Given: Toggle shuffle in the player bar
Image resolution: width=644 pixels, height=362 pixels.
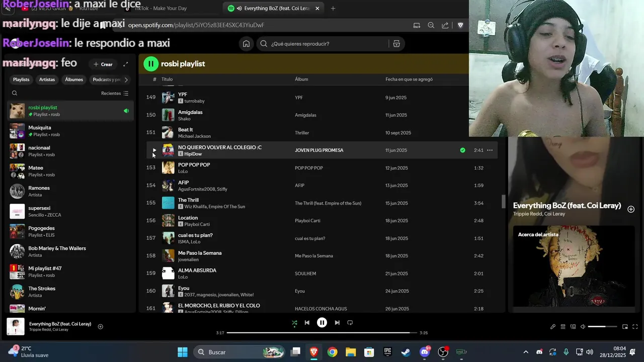Looking at the screenshot, I should [294, 323].
